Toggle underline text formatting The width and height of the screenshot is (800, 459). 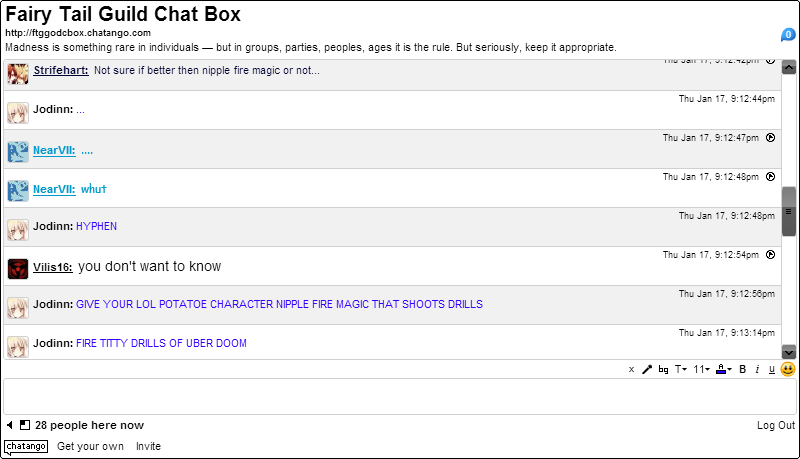771,369
